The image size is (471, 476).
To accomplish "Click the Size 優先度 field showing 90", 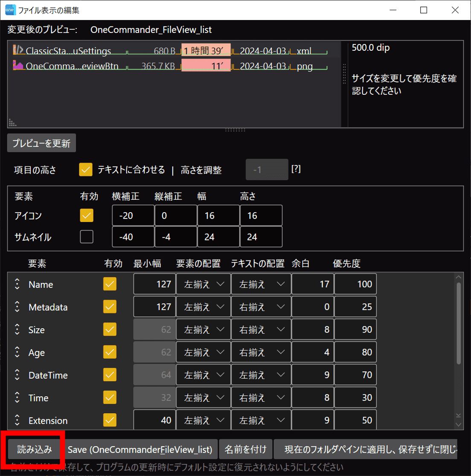I will 355,330.
